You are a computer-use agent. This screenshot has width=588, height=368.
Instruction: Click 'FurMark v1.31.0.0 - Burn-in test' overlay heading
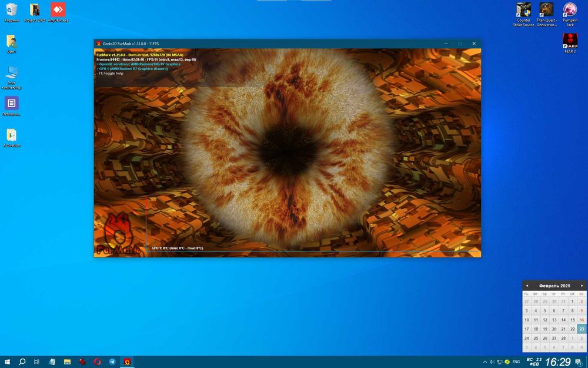pyautogui.click(x=140, y=55)
